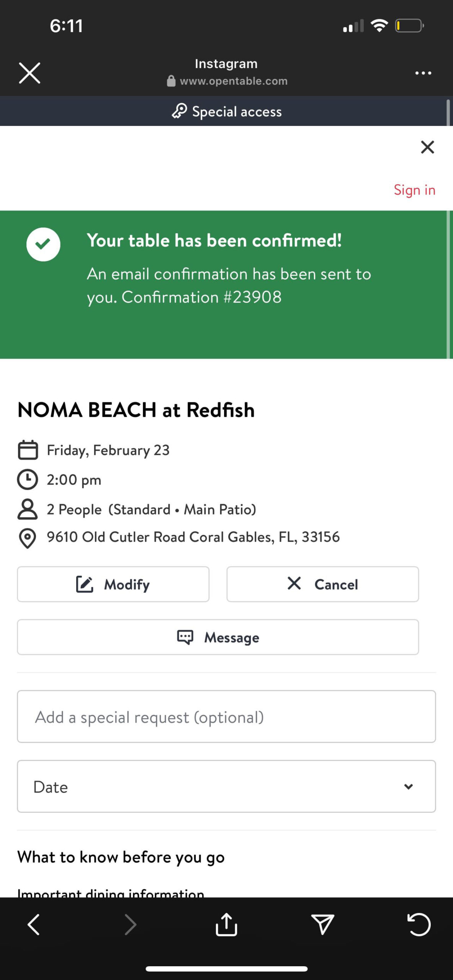Tap the Modify reservation button

point(113,584)
